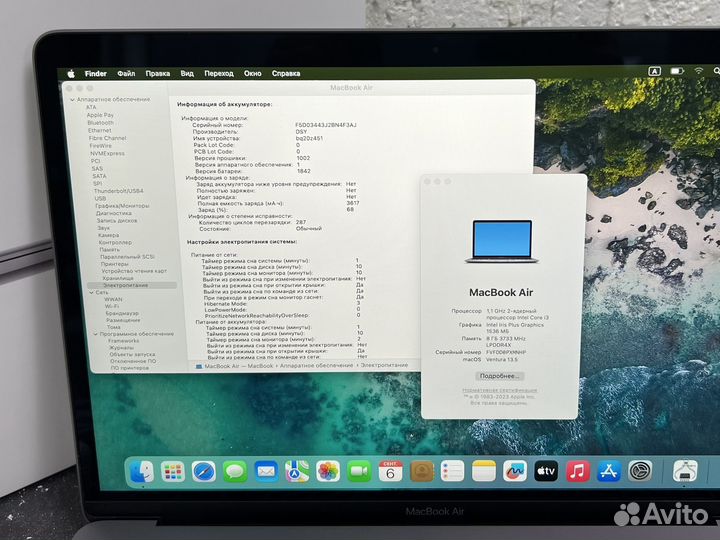The width and height of the screenshot is (720, 540).
Task: Click the Подробнее... button
Action: [x=499, y=376]
